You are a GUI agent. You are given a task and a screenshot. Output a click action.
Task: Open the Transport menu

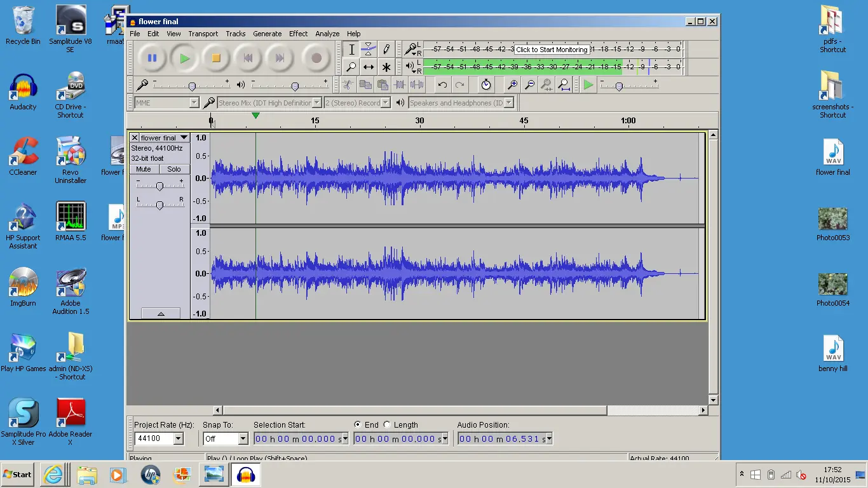tap(203, 34)
